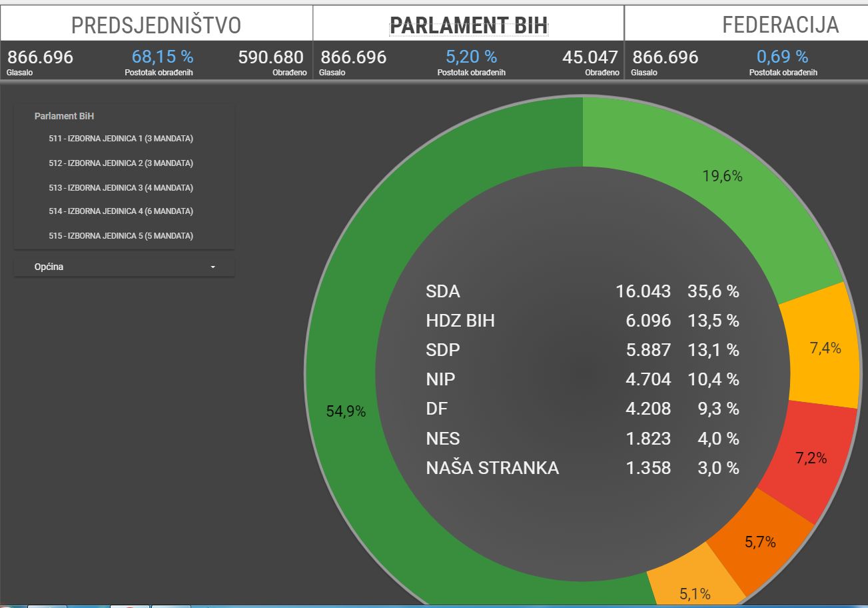
Task: Click the Glasalo 866.696 figure under Federacija
Action: (x=665, y=57)
